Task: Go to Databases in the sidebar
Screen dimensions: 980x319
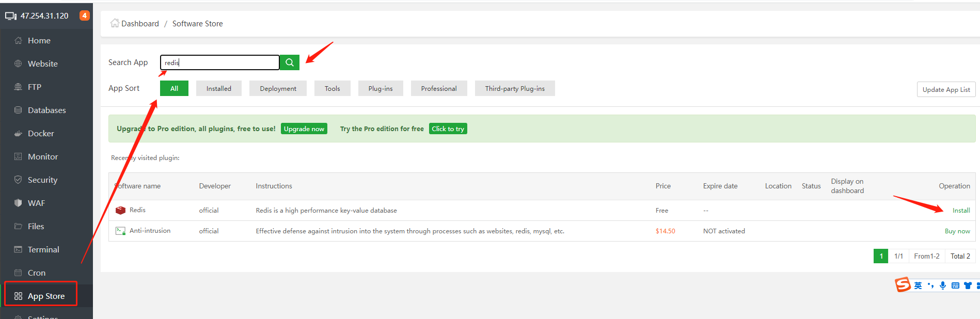Action: [46, 110]
